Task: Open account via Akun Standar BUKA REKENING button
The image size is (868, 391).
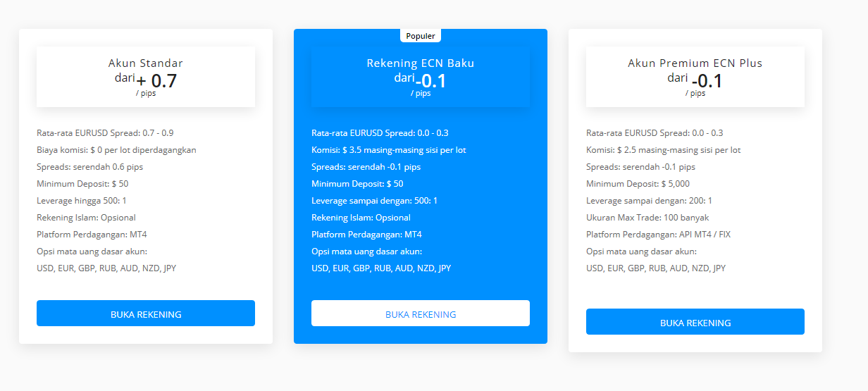Action: [x=146, y=314]
